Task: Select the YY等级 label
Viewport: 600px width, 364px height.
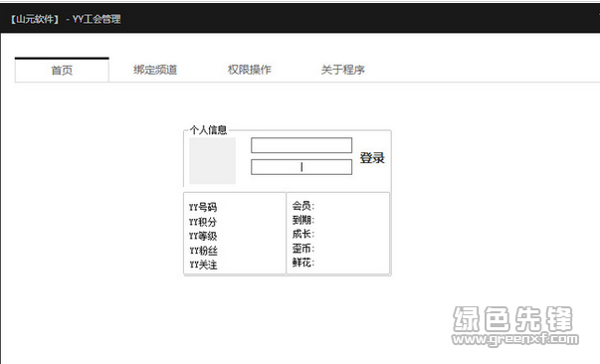Action: [203, 236]
